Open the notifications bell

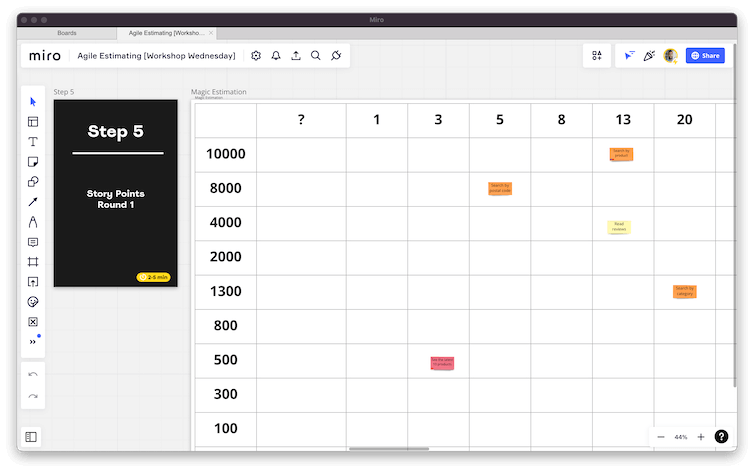(x=276, y=56)
